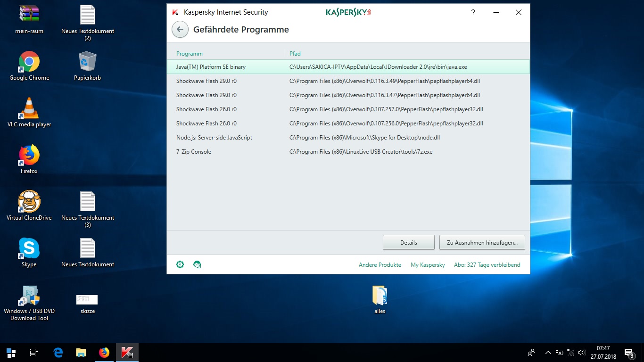Viewport: 644px width, 362px height.
Task: Open Task View in taskbar
Action: (34, 353)
